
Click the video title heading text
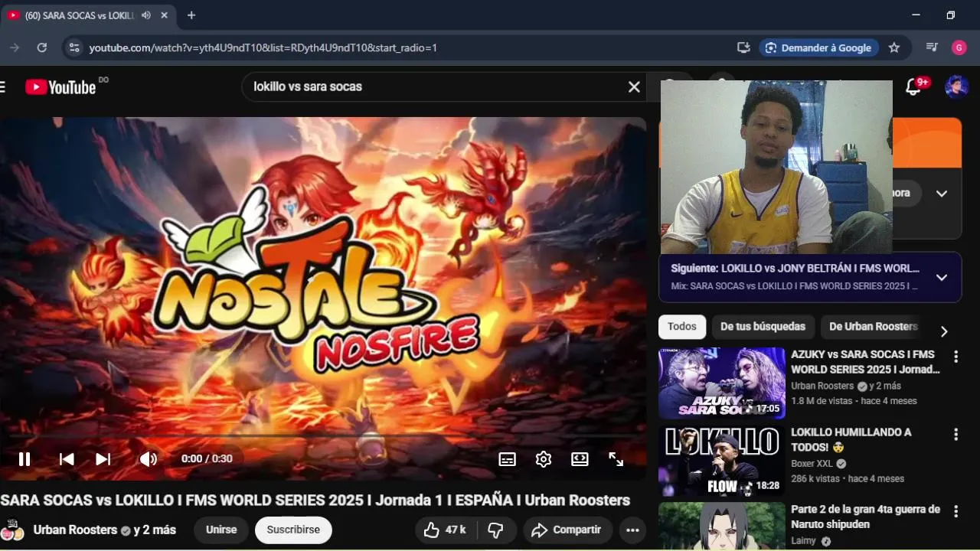[315, 500]
